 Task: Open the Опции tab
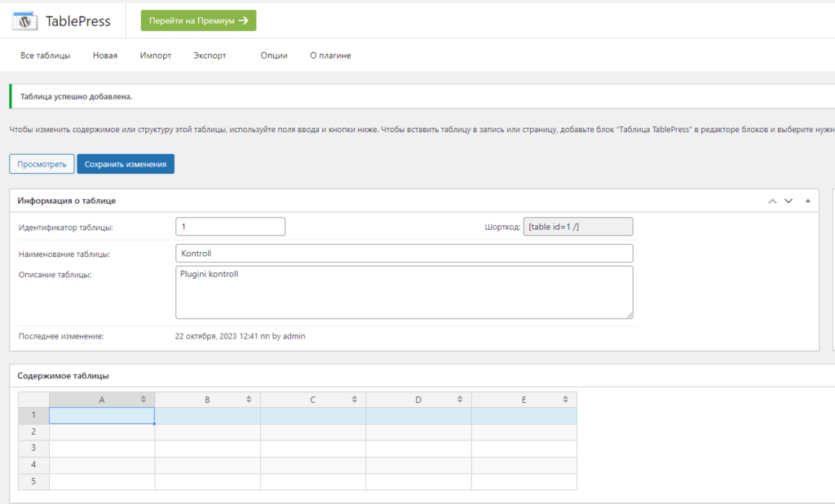pyautogui.click(x=274, y=55)
